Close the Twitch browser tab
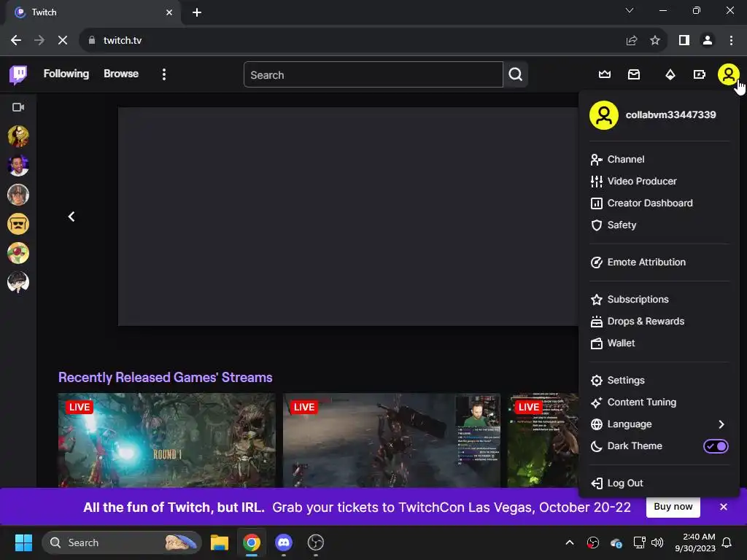 coord(169,12)
